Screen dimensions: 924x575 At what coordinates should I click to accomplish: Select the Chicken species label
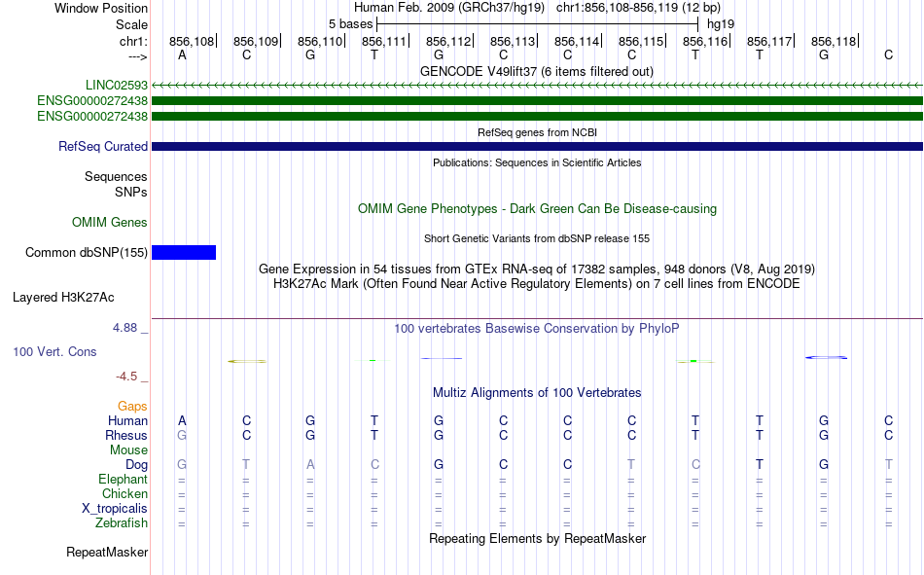point(124,493)
